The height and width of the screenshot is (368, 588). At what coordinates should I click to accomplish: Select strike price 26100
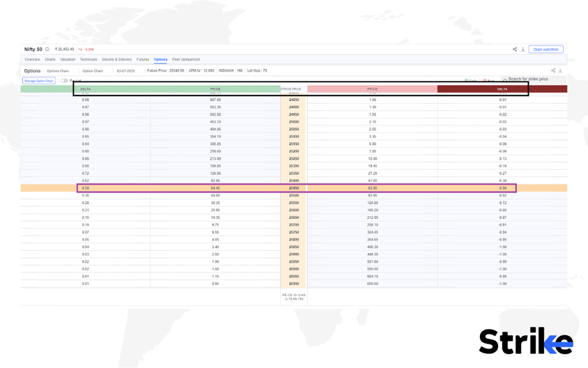pyautogui.click(x=294, y=284)
